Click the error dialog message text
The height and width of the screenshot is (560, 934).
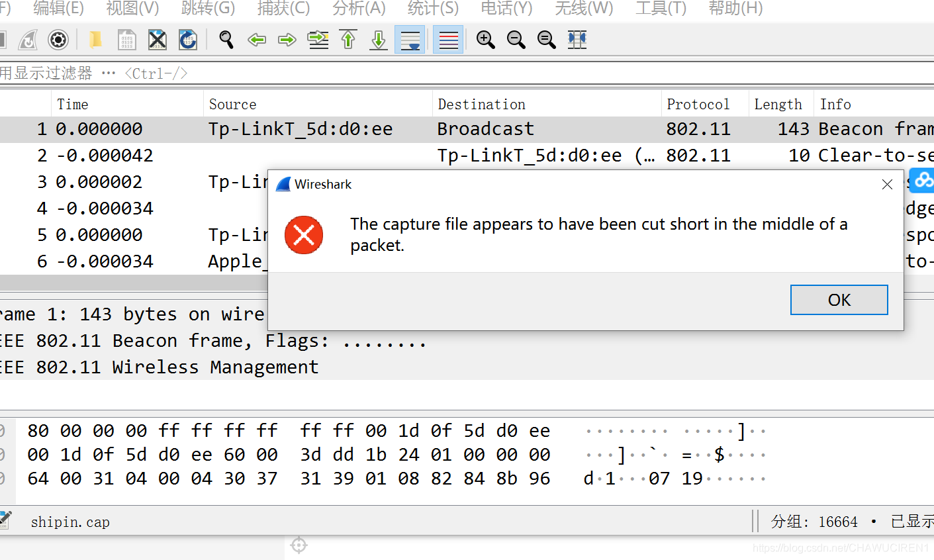click(598, 234)
